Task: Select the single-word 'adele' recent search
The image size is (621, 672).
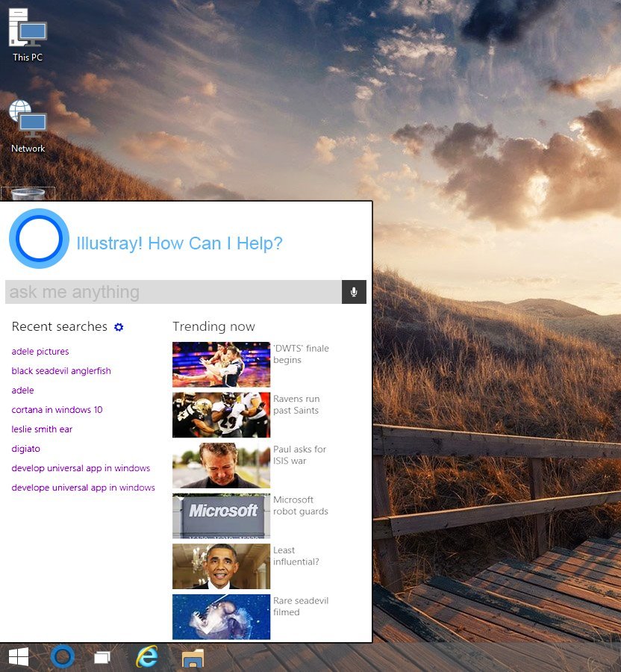Action: tap(22, 391)
